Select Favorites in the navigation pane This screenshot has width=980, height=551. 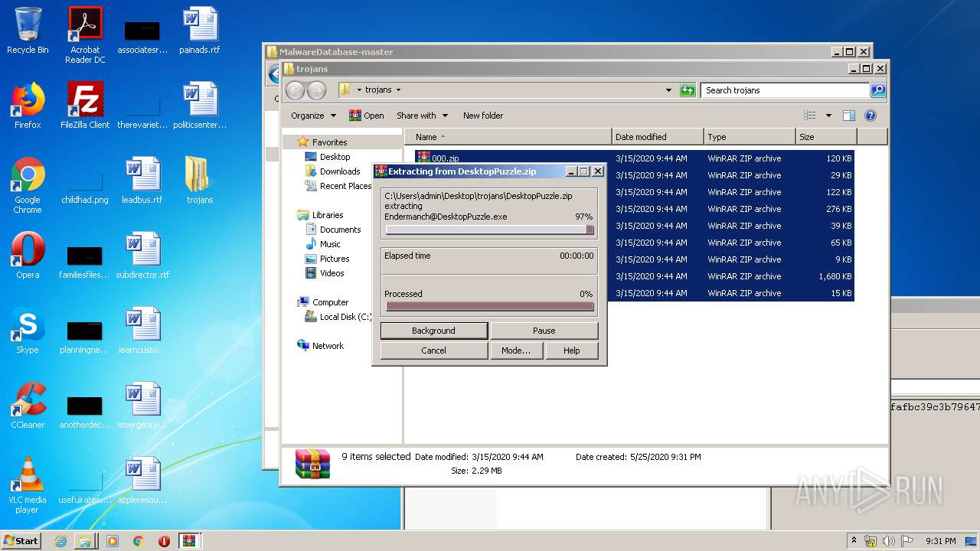coord(329,142)
